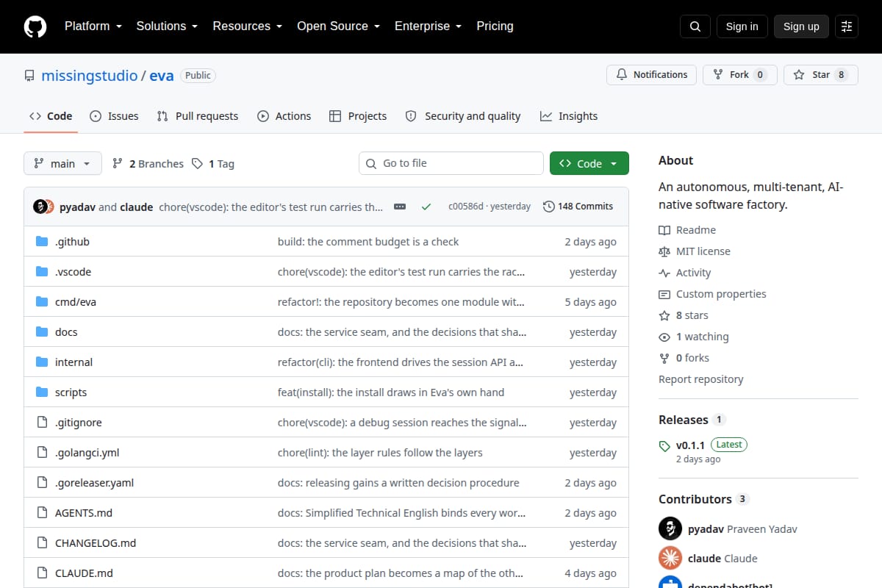This screenshot has height=588, width=882.
Task: Open the GitHub logo home link
Action: (35, 26)
